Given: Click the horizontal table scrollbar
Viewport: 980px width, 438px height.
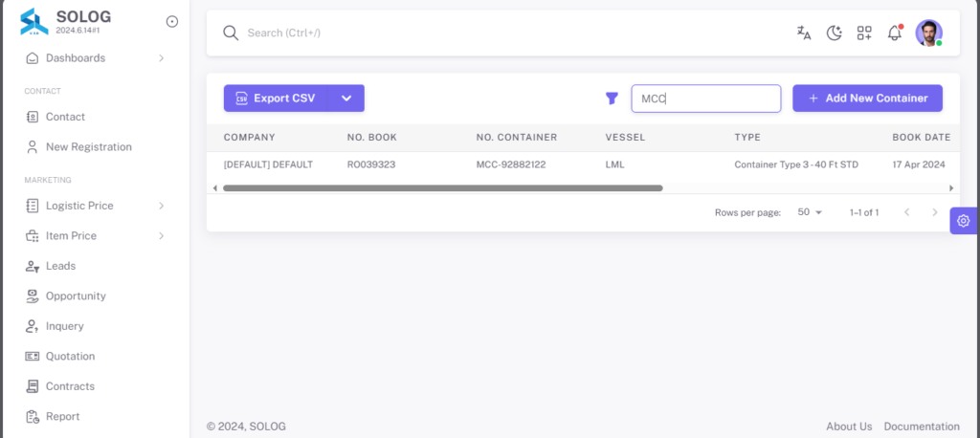Looking at the screenshot, I should tap(442, 188).
